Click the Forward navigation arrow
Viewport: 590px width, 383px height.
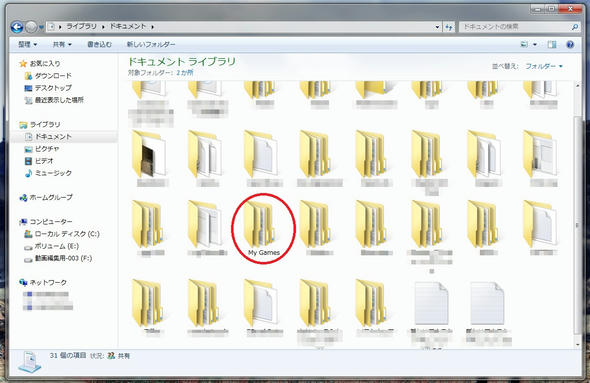(31, 27)
